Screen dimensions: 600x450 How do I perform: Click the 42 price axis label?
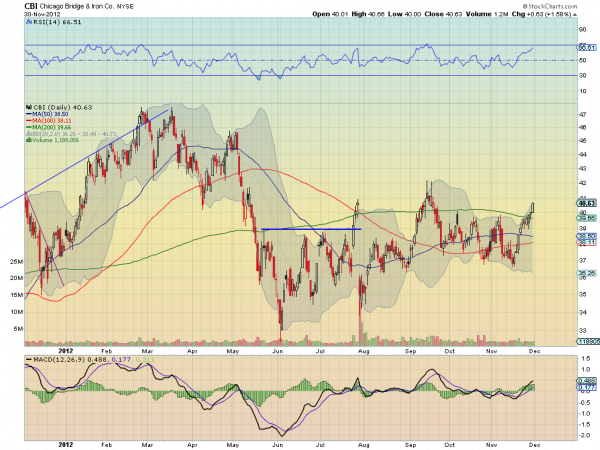pos(582,183)
